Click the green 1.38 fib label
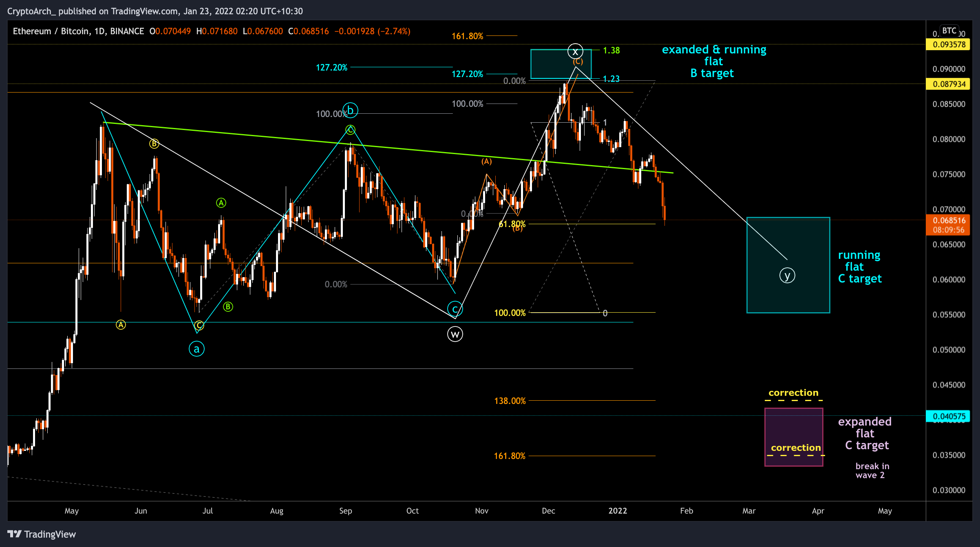The width and height of the screenshot is (980, 547). (611, 50)
